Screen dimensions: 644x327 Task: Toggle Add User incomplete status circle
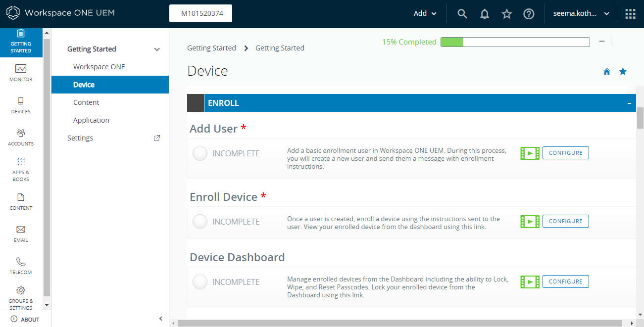(x=200, y=154)
